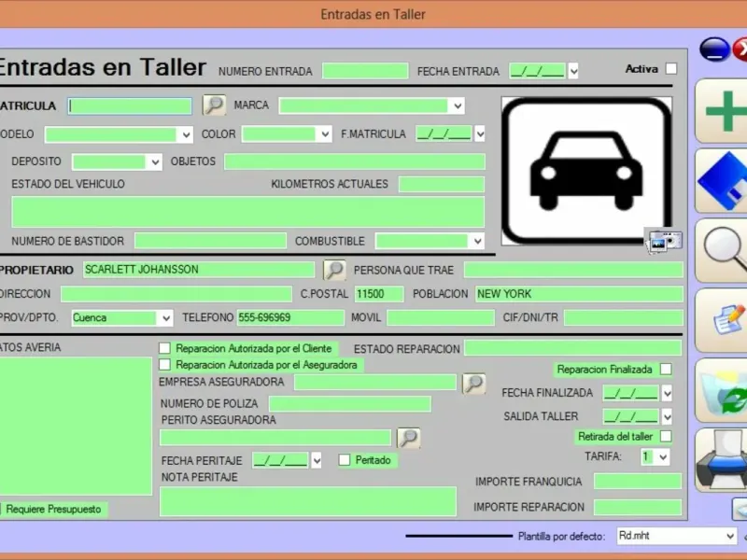
Task: Click the TELEFONO field showing 555-696969
Action: [290, 317]
